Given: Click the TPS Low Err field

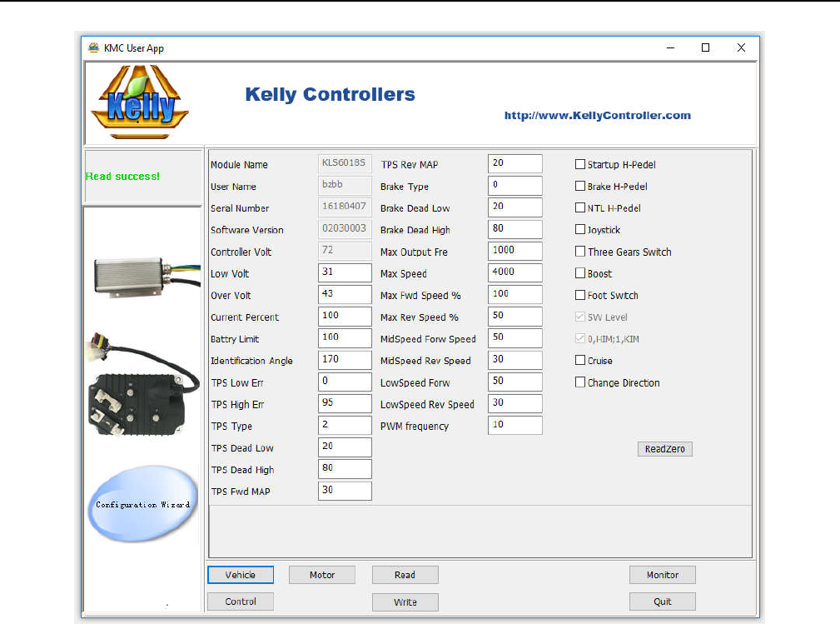Looking at the screenshot, I should point(345,382).
